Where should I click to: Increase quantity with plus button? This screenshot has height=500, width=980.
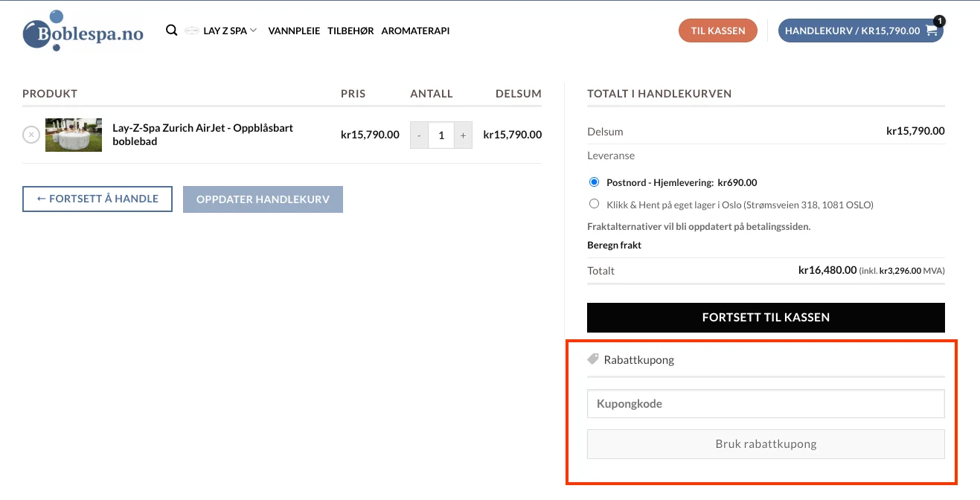click(x=463, y=135)
